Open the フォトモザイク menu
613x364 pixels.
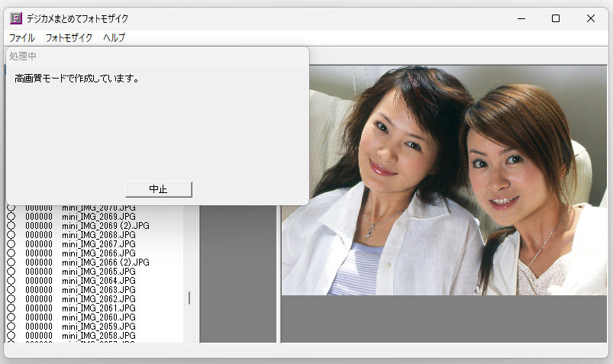tap(69, 38)
